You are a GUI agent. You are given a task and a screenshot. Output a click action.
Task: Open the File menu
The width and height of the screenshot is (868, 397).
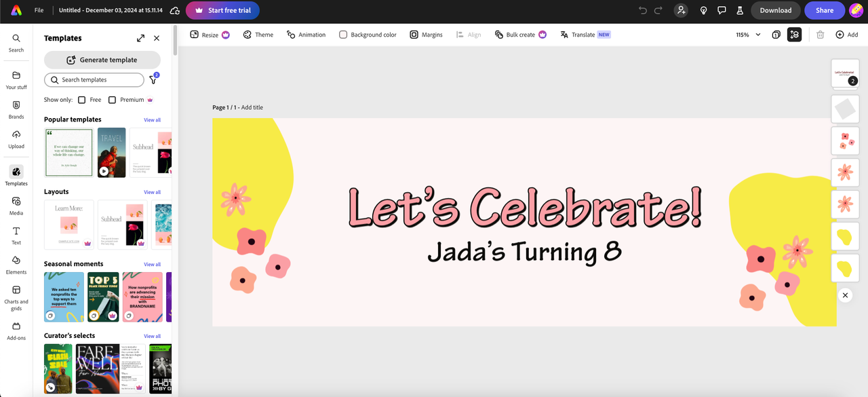click(39, 10)
